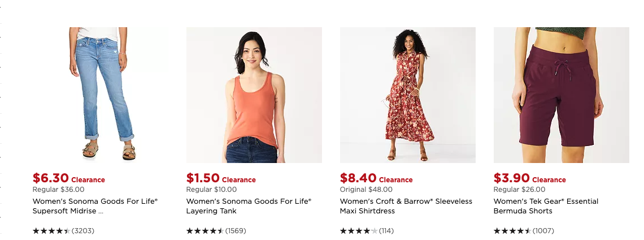Click Croft & Barrow Sleeveless Maxi Shirtdress title

406,206
